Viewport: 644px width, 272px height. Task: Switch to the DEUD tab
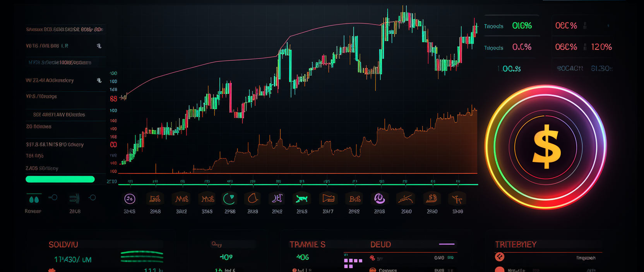tap(380, 245)
